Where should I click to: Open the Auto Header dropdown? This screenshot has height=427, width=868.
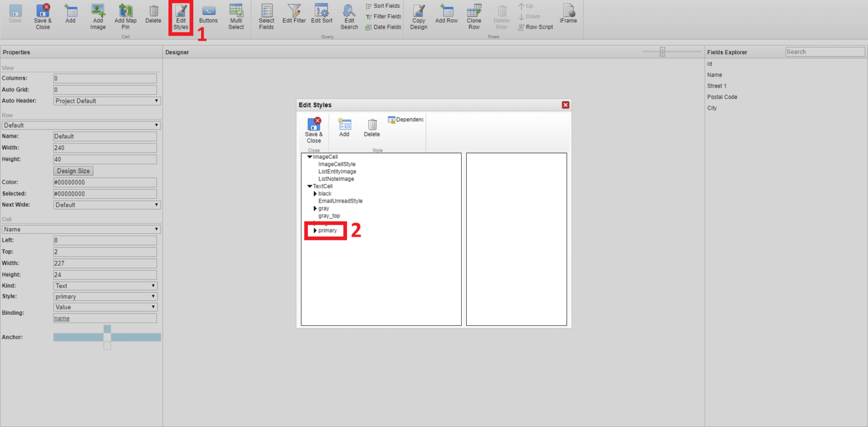pos(106,101)
